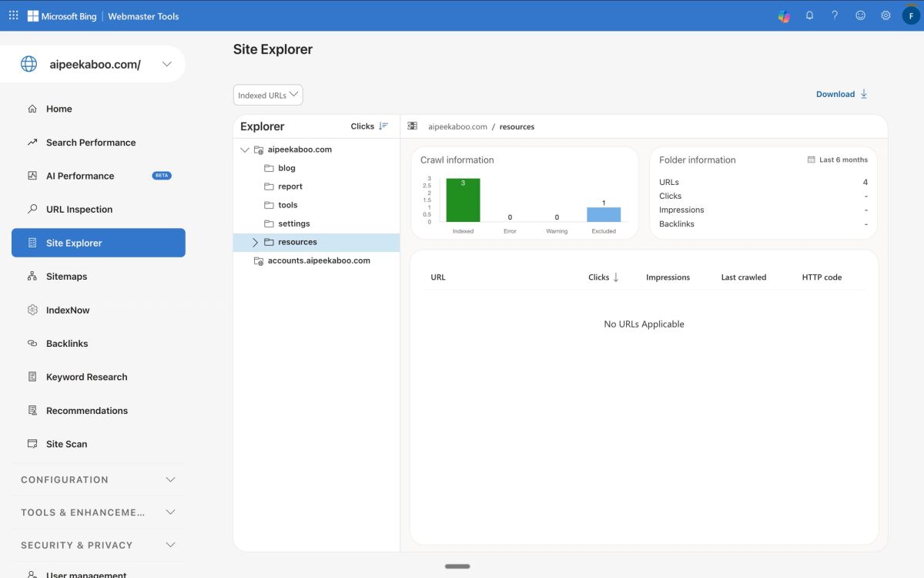The width and height of the screenshot is (924, 578).
Task: Click aipeekaboo.com breadcrumb link
Action: tap(457, 126)
